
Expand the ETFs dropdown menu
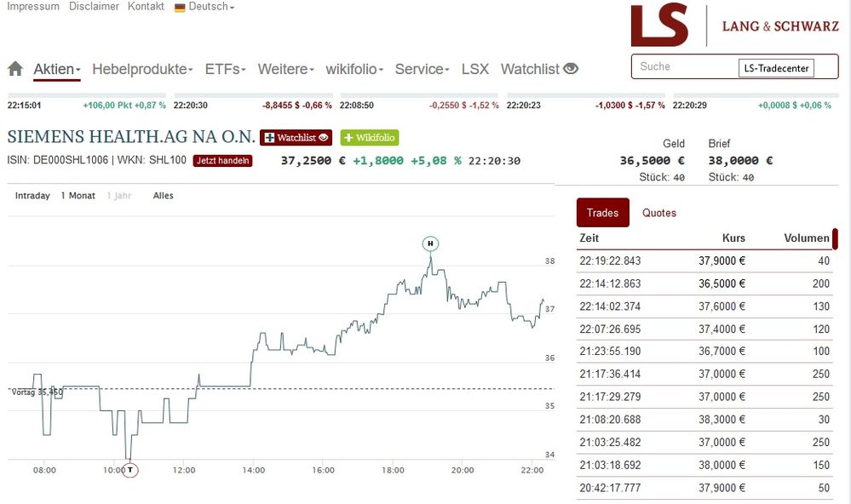tap(225, 69)
